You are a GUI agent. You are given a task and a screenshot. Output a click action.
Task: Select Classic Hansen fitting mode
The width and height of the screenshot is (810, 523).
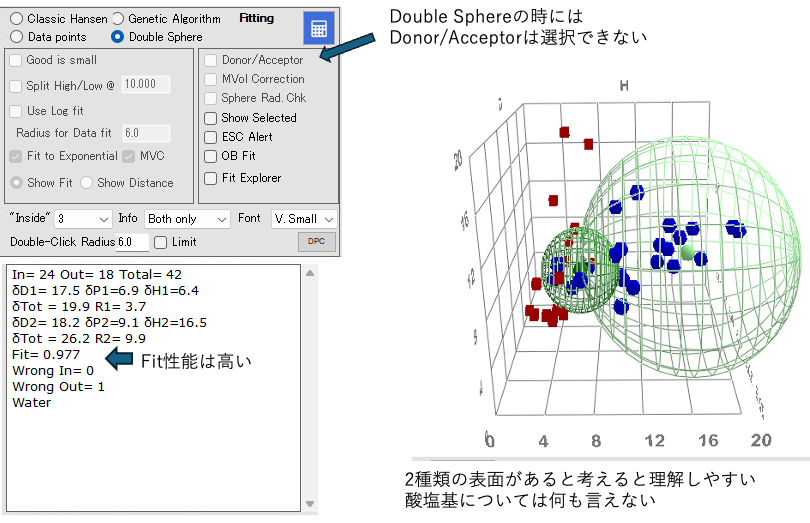[16, 19]
